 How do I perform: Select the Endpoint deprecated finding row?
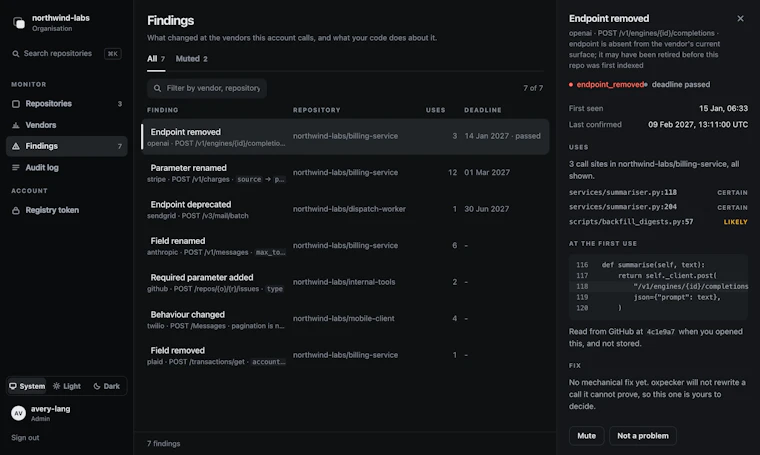point(345,209)
